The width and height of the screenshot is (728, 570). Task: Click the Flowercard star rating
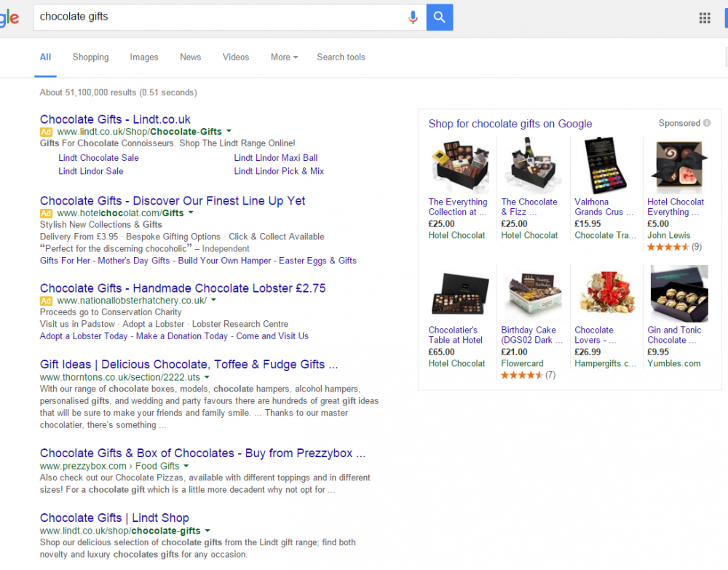click(521, 375)
